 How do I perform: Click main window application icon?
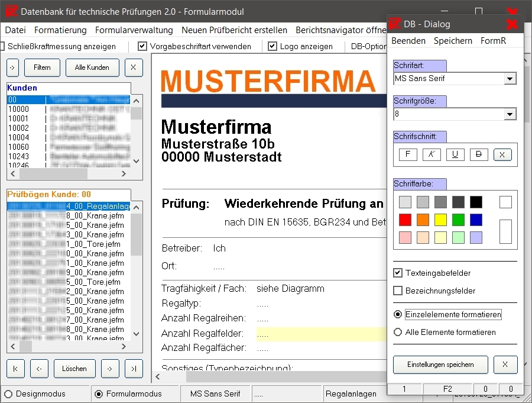(x=11, y=11)
